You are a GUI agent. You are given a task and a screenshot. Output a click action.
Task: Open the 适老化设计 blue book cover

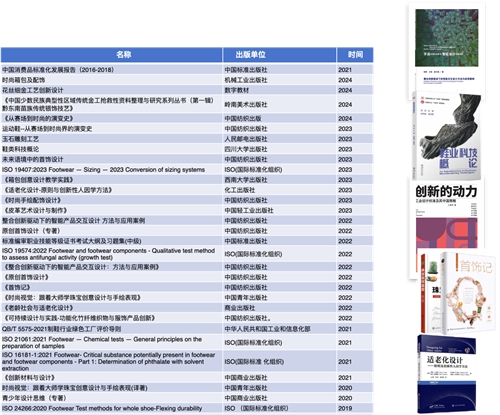click(x=447, y=373)
